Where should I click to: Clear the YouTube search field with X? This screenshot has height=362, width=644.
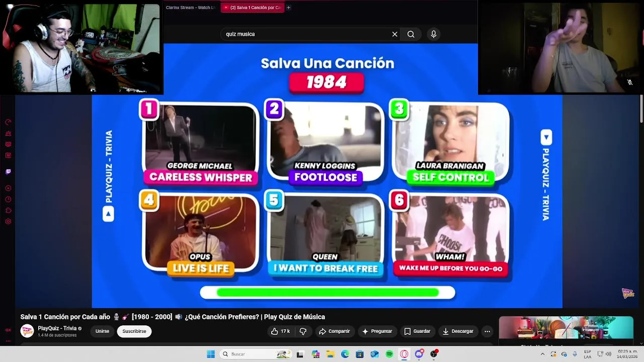(395, 34)
